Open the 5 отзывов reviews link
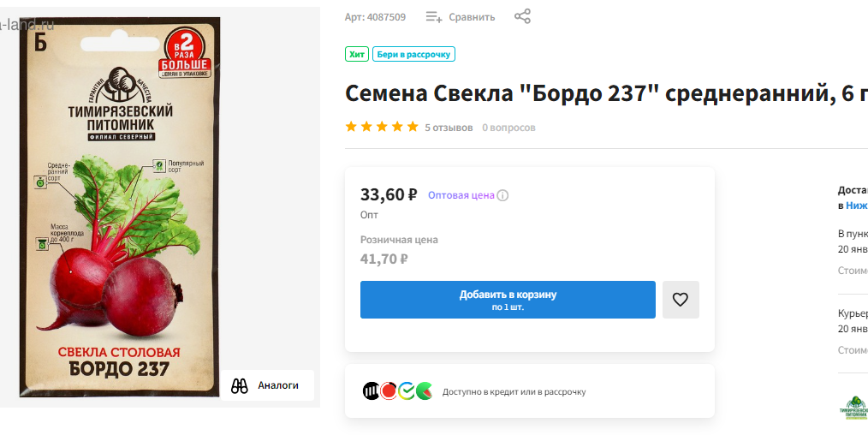Image resolution: width=868 pixels, height=435 pixels. (x=449, y=128)
